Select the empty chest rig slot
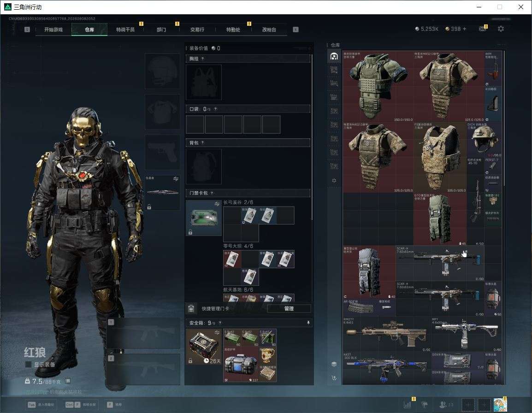Screen dimensions: 532x413 (204, 82)
